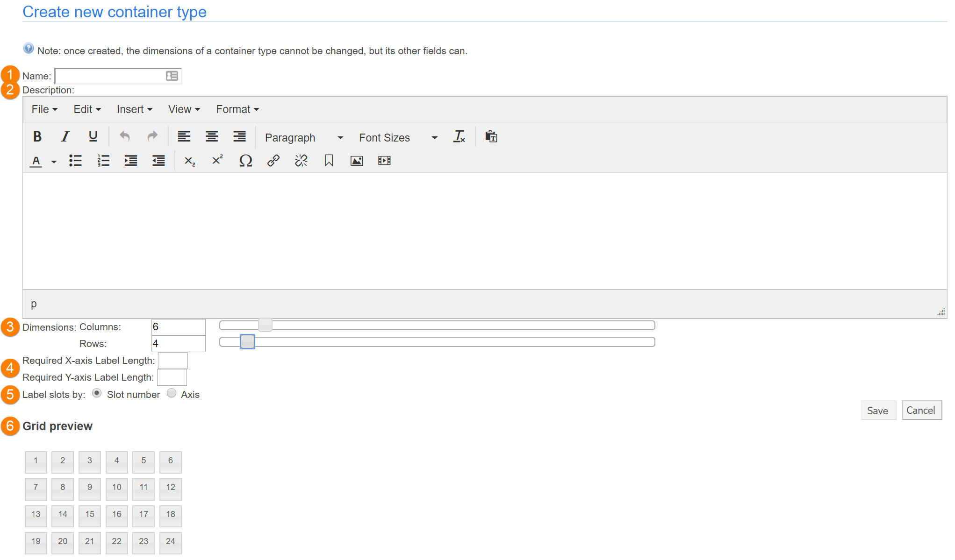Click the special character omega icon
955x560 pixels.
[x=245, y=161]
